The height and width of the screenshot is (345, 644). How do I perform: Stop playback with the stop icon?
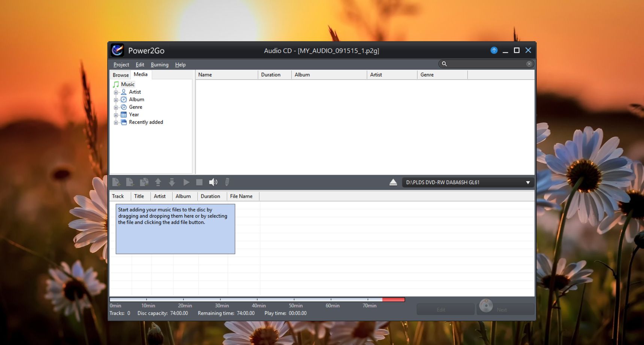(199, 182)
